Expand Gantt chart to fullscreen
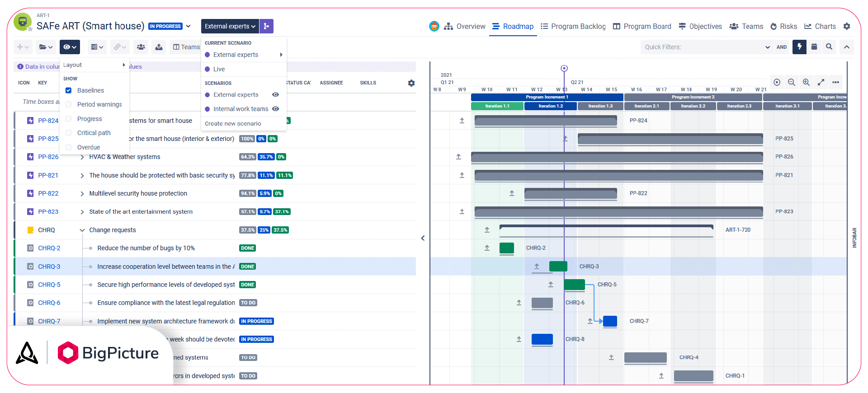Screen dimensions: 868x393 (821, 82)
